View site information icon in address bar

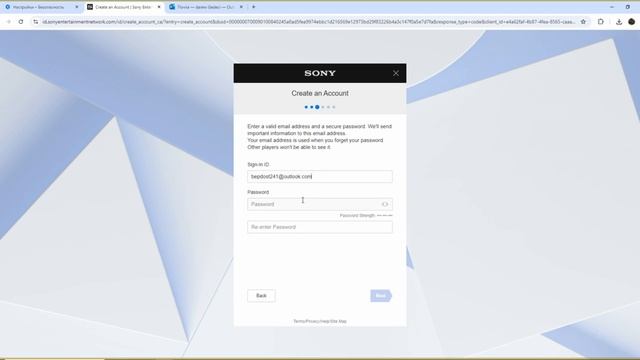[x=36, y=22]
